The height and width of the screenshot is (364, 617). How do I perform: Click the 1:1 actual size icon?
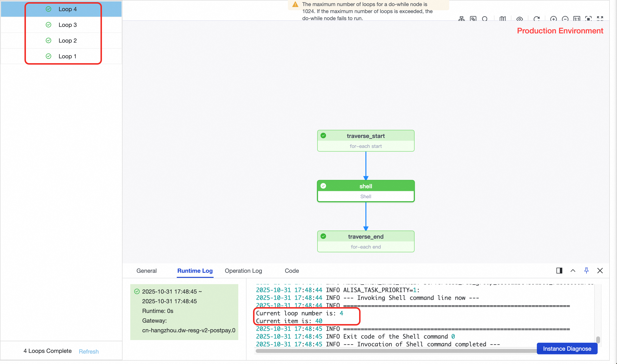[x=577, y=19]
